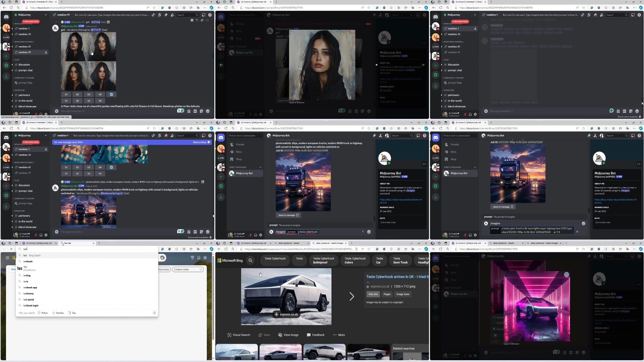
Task: Click the Image sizes button in Bing
Action: pyautogui.click(x=402, y=294)
